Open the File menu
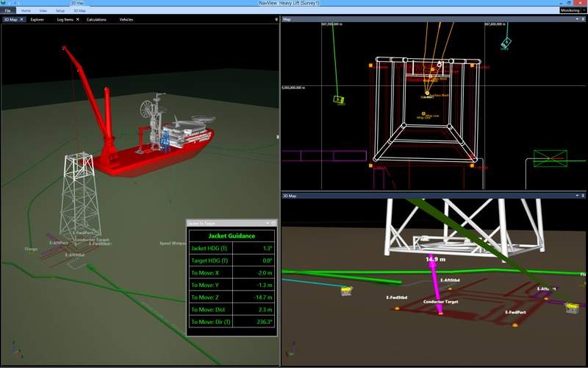The image size is (588, 368). click(x=7, y=11)
